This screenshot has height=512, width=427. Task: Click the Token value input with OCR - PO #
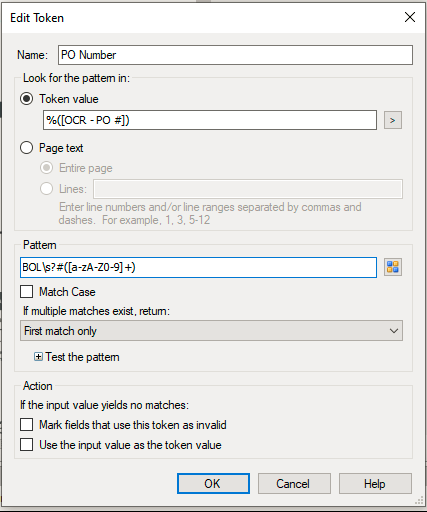click(210, 120)
